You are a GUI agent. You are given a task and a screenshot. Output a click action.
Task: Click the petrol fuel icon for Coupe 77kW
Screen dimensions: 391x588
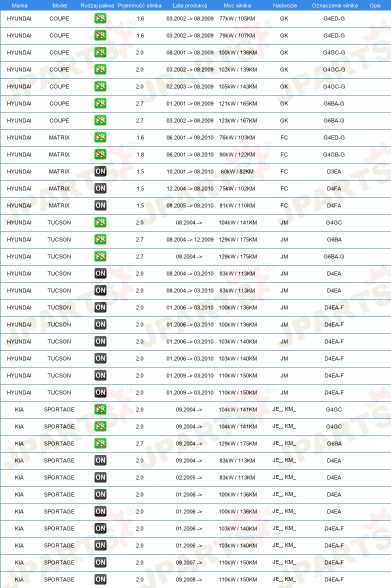pos(100,18)
